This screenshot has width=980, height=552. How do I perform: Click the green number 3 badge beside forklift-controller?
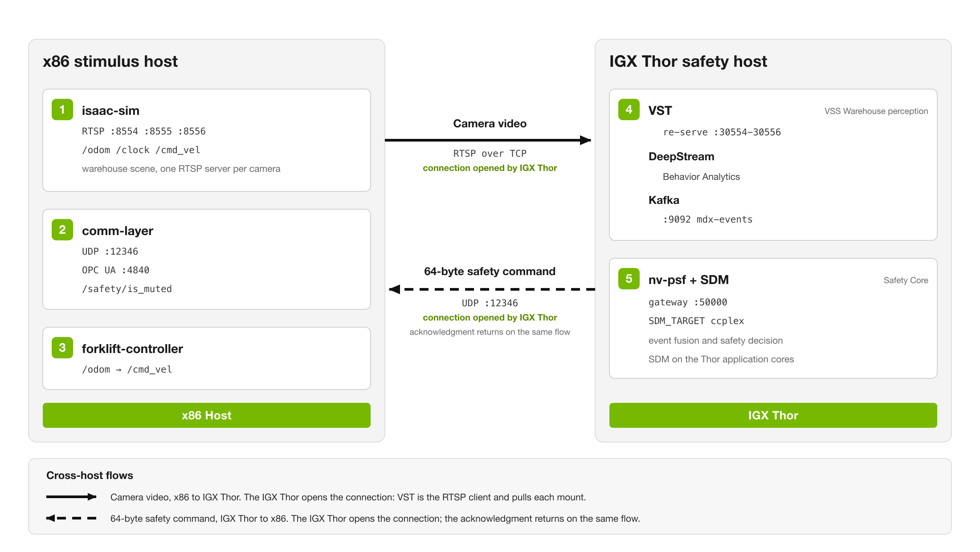coord(62,348)
